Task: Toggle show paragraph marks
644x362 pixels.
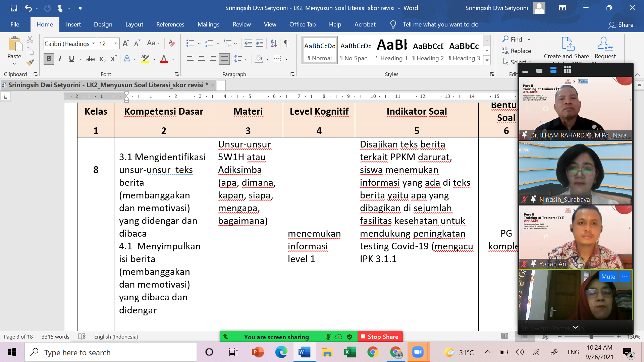Action: pyautogui.click(x=287, y=43)
